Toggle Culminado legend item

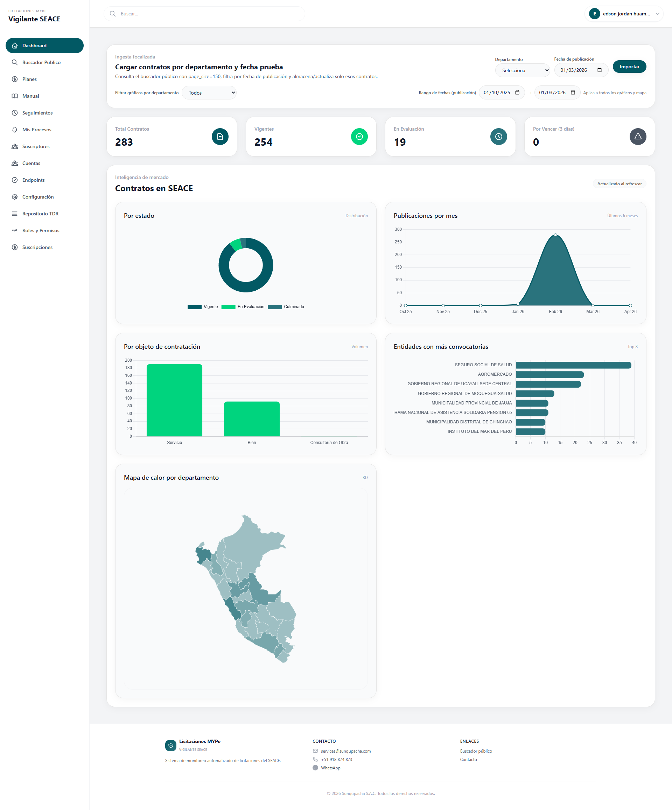(286, 307)
